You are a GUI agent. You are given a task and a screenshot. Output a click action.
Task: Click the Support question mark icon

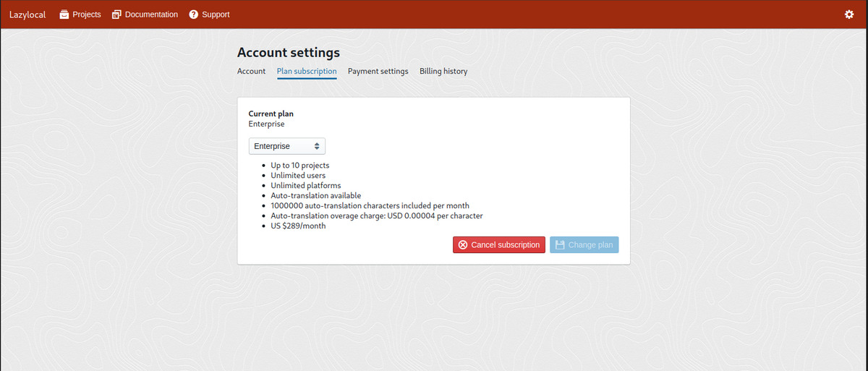tap(194, 14)
